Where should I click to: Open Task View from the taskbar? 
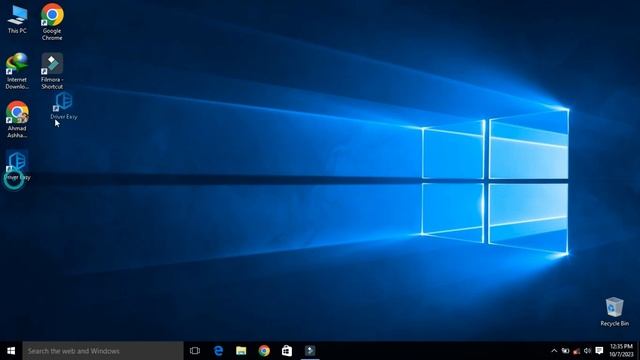pos(195,351)
